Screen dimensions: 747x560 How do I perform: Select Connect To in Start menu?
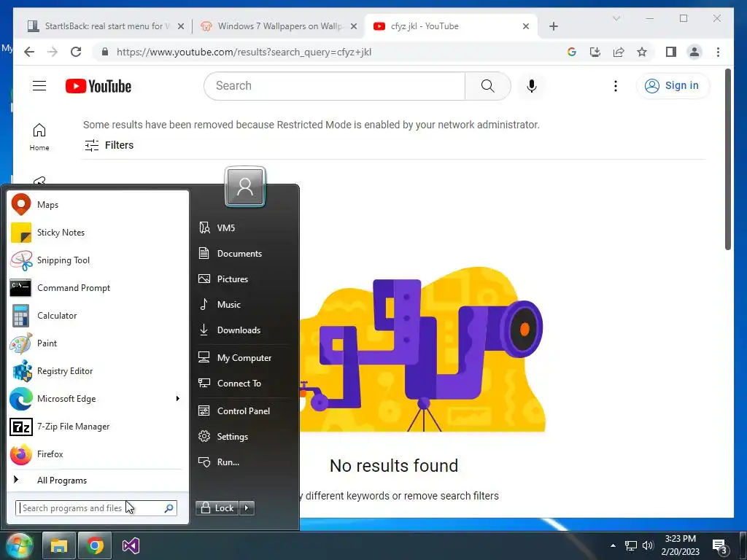[244, 384]
